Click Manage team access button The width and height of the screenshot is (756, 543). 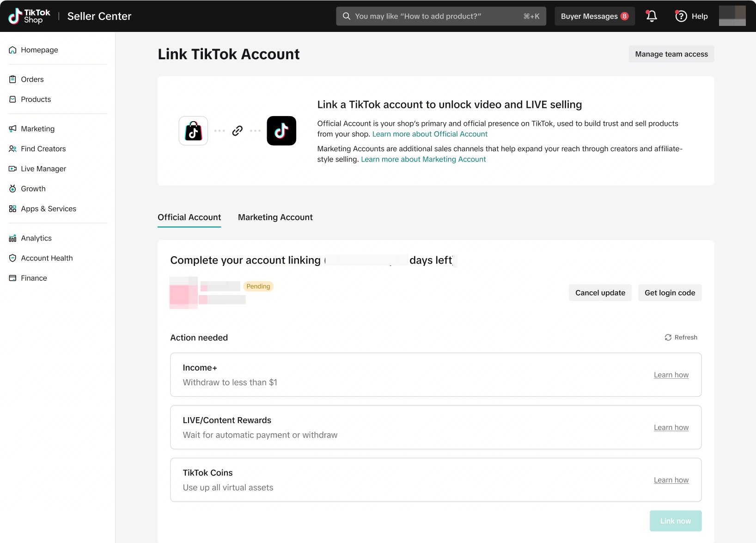[671, 54]
